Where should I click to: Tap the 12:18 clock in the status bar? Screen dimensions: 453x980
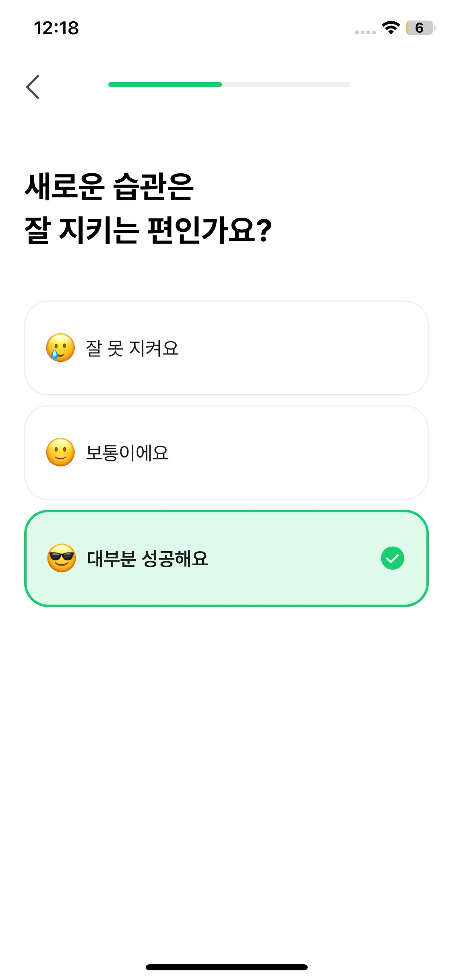[x=56, y=28]
